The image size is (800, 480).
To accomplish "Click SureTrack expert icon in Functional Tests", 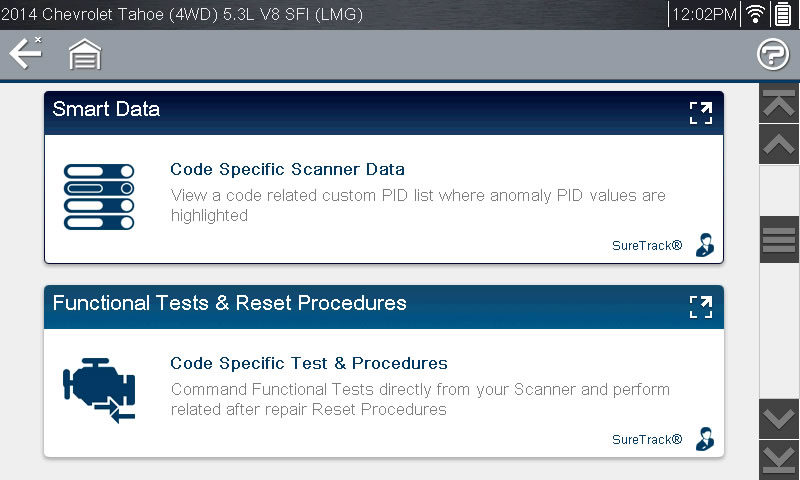I will [706, 439].
